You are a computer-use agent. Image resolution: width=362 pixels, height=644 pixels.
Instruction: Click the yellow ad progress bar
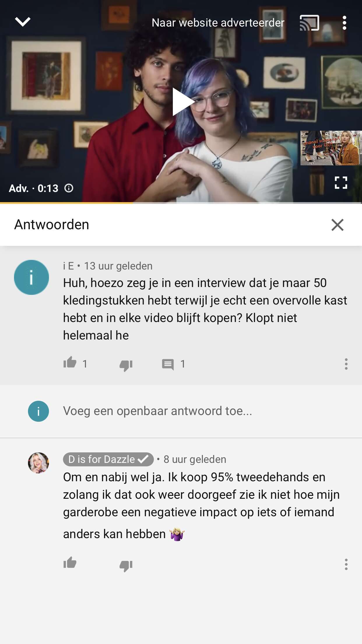coord(66,202)
